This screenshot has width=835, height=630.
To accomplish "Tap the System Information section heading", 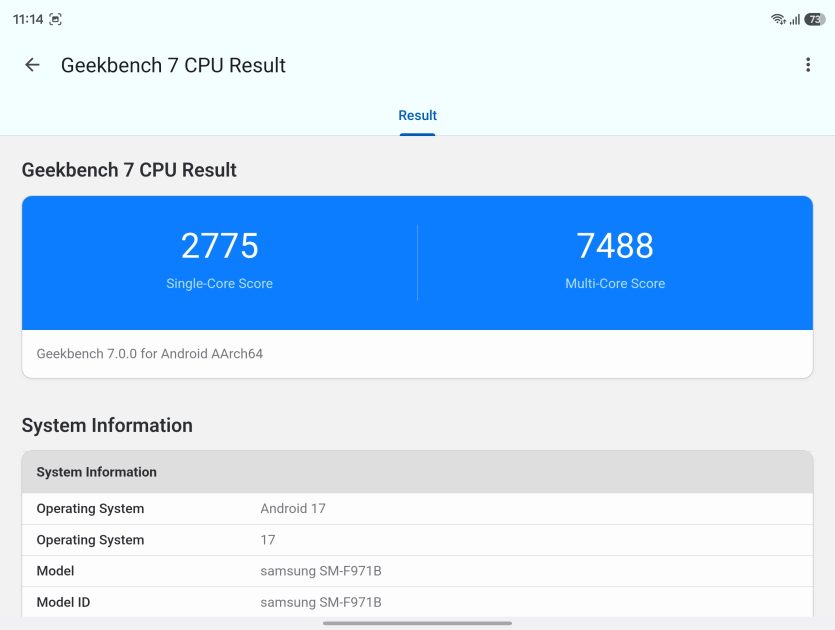I will tap(107, 426).
